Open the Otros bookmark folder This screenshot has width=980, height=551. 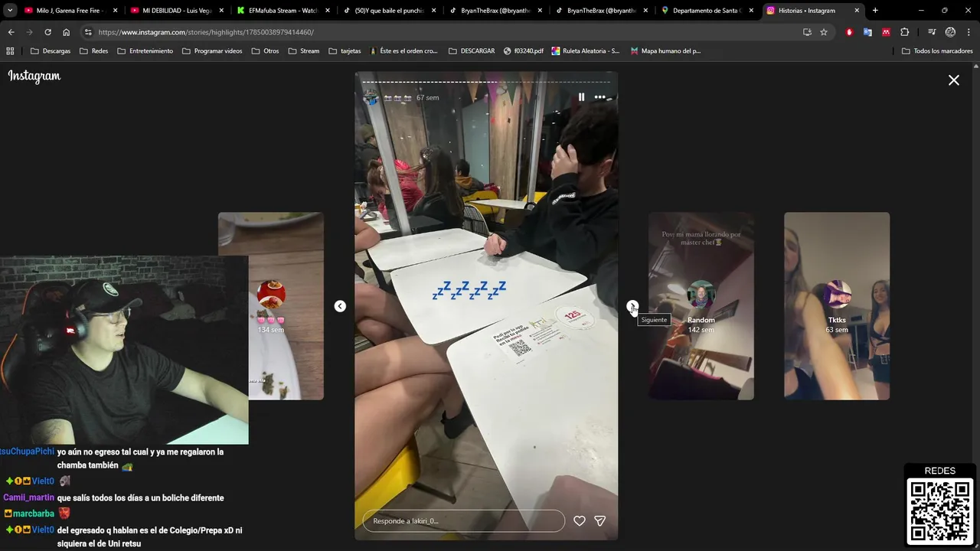(265, 51)
